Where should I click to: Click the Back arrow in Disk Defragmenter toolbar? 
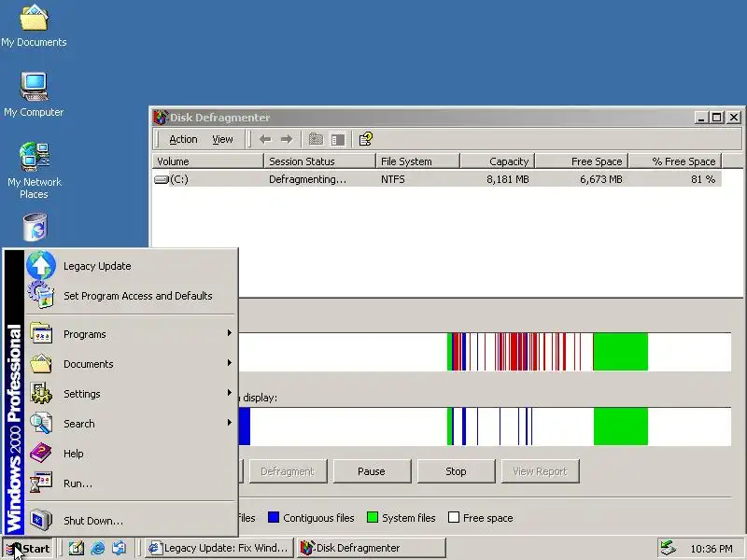[265, 139]
